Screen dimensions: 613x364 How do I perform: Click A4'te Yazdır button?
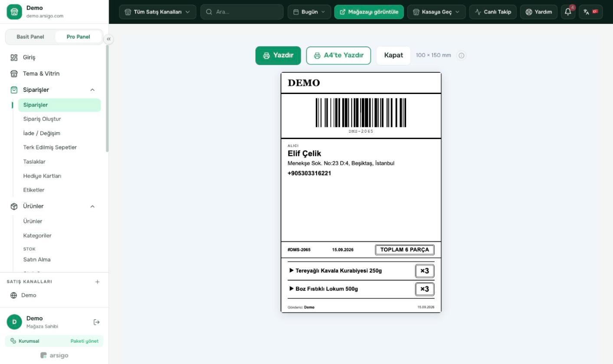click(x=338, y=55)
